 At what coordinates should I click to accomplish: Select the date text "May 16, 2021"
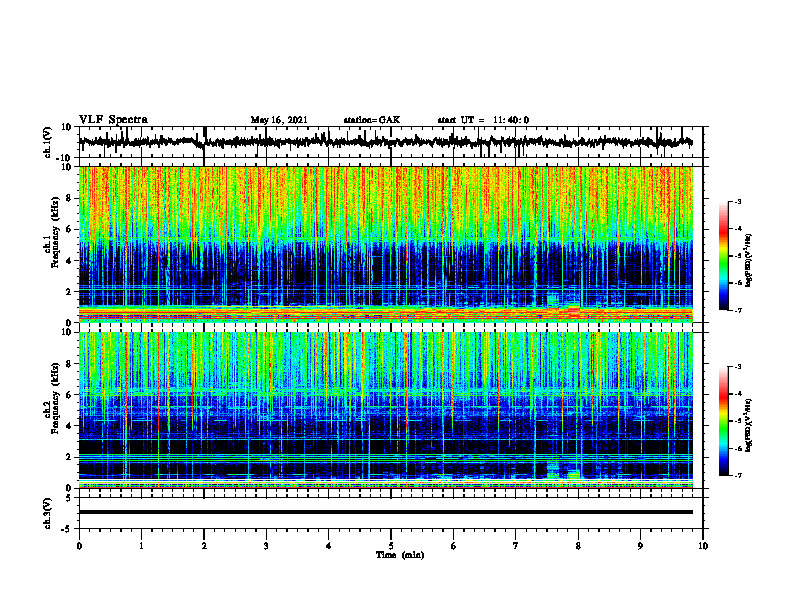tap(279, 120)
